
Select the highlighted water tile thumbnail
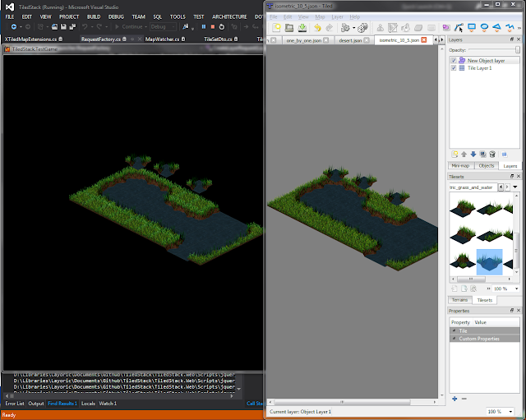coord(489,262)
